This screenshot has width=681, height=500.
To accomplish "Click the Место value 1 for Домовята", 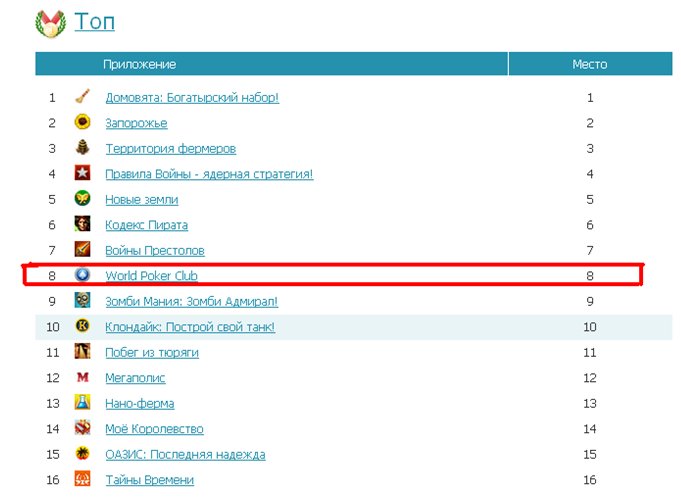I will click(590, 98).
